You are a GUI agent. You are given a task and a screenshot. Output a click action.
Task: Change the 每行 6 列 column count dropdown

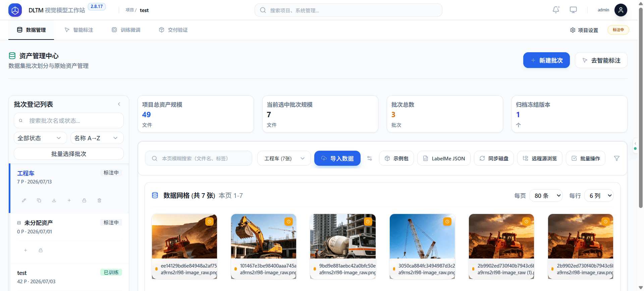(x=599, y=196)
